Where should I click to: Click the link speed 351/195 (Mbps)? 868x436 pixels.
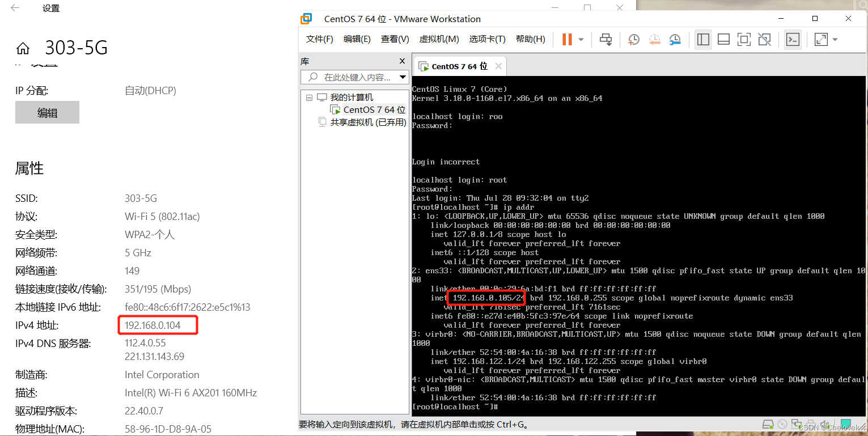pos(158,289)
